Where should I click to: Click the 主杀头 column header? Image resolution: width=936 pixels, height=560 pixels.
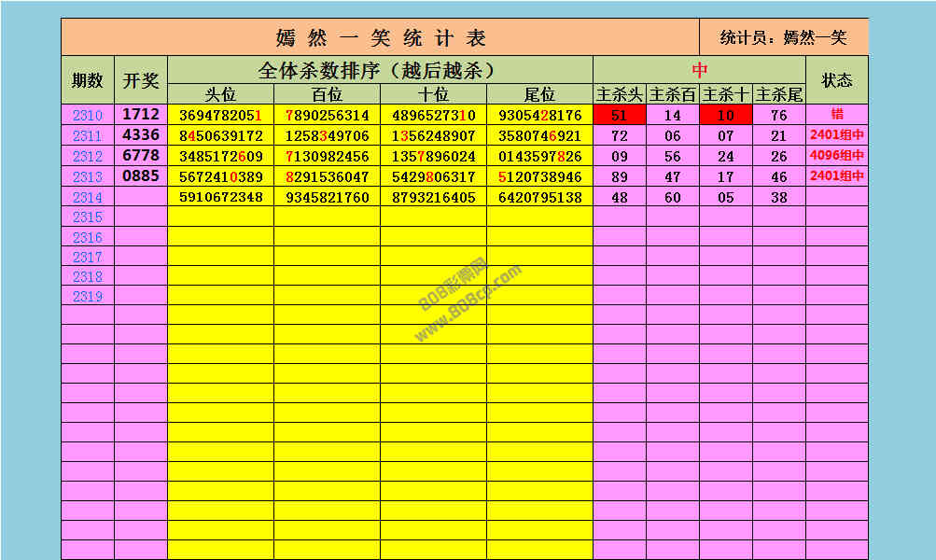click(620, 95)
